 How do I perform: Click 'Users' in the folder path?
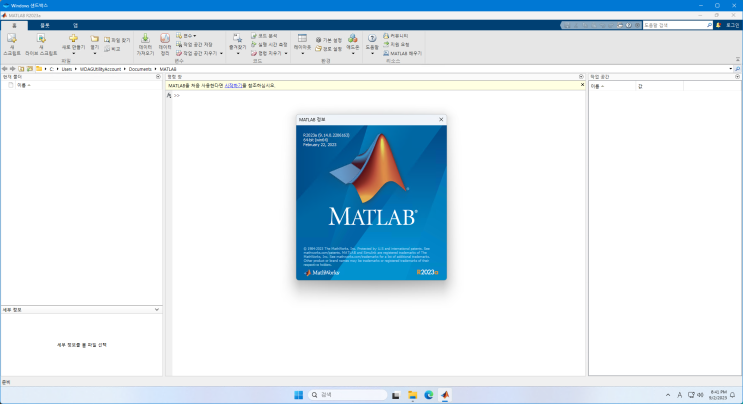click(x=66, y=69)
